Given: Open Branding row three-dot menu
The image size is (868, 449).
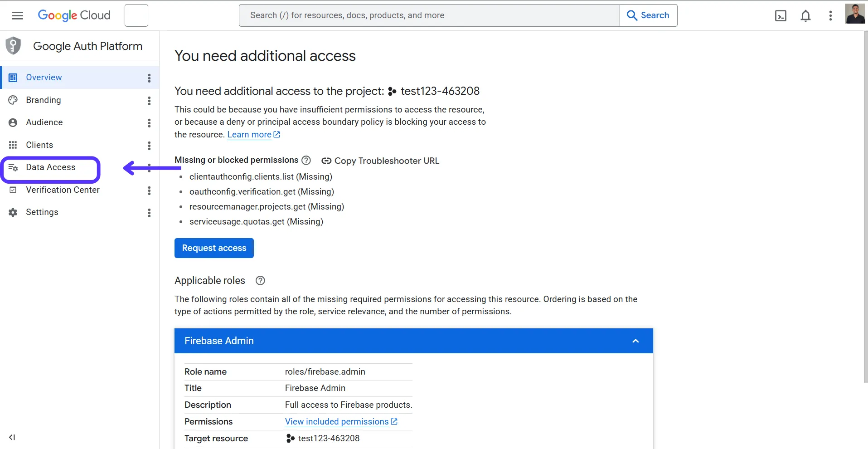Looking at the screenshot, I should [x=149, y=101].
